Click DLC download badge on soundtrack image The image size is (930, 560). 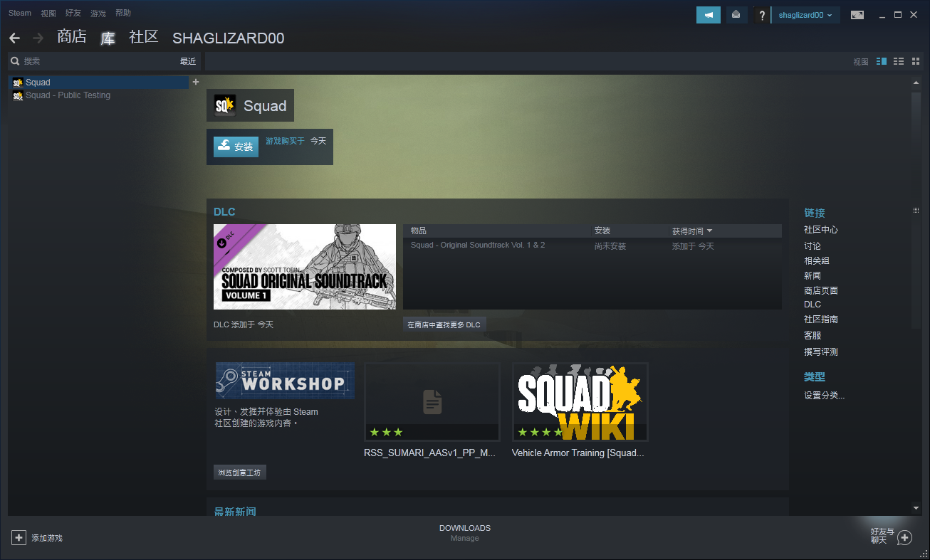coord(221,243)
